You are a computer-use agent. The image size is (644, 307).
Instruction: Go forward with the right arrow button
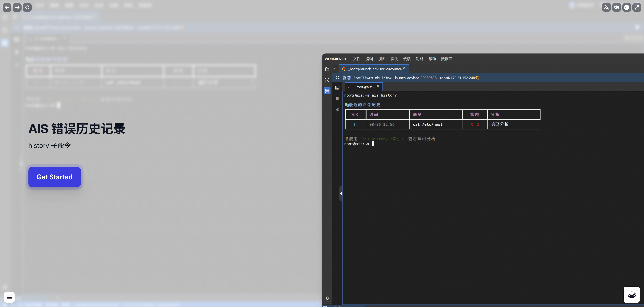[x=17, y=7]
